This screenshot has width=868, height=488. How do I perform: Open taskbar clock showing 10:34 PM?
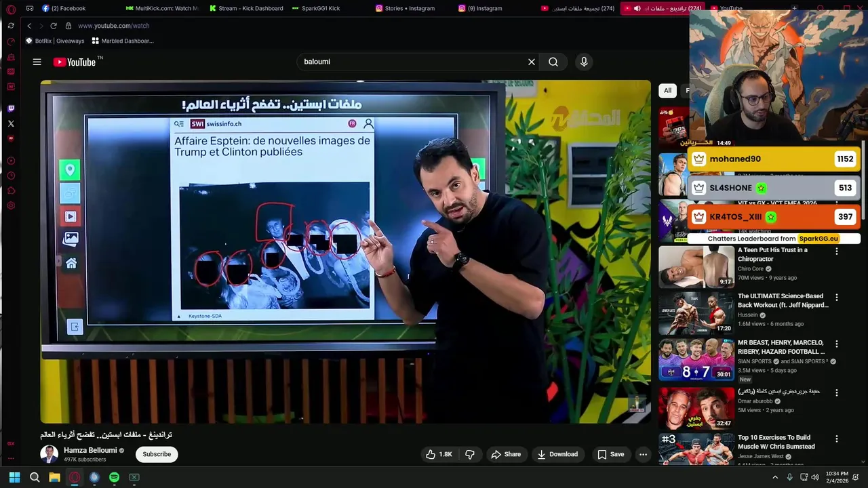(x=837, y=477)
